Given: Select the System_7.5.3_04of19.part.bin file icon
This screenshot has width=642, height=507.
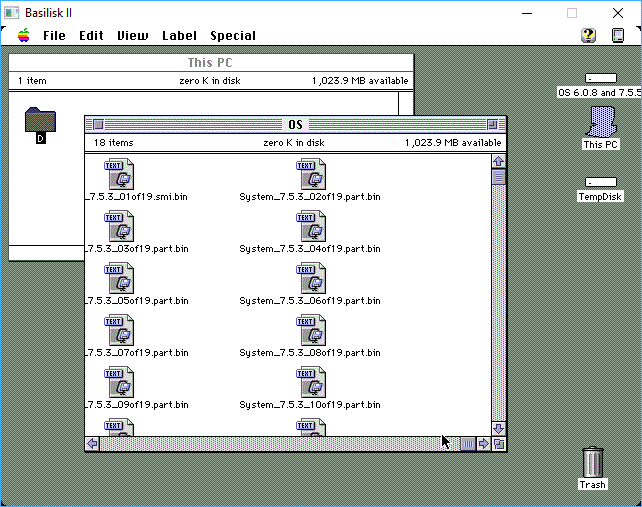Looking at the screenshot, I should pos(311,226).
